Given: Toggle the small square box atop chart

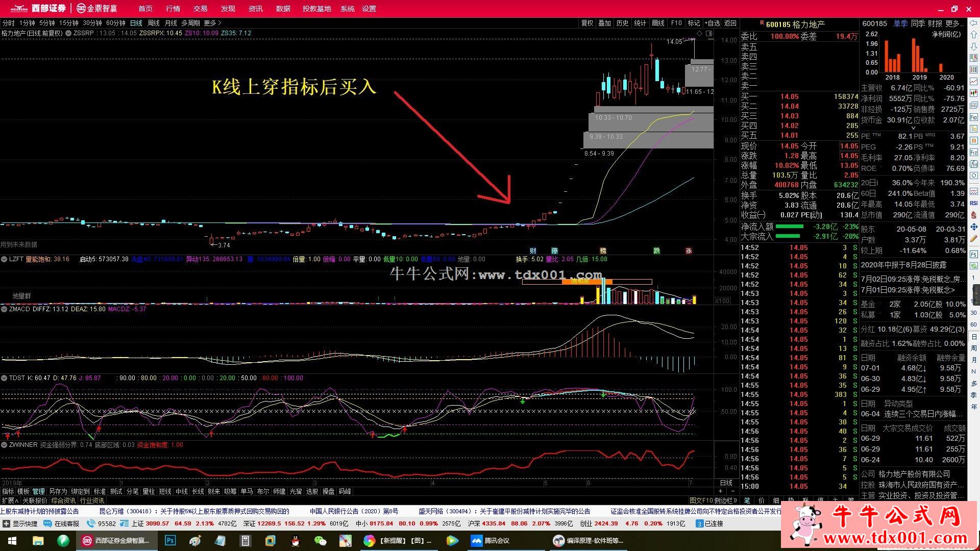Looking at the screenshot, I should click(x=709, y=33).
